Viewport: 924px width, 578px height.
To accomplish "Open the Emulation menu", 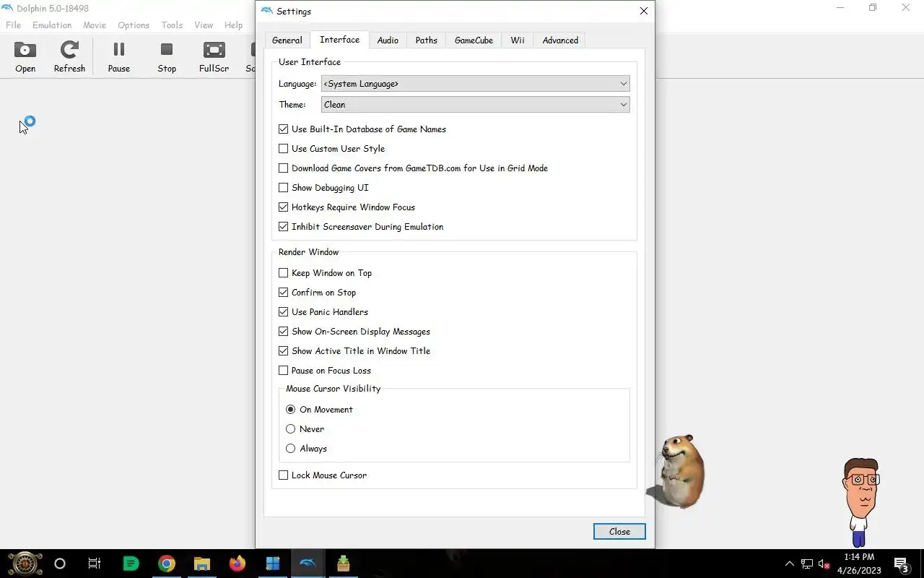I will [52, 25].
